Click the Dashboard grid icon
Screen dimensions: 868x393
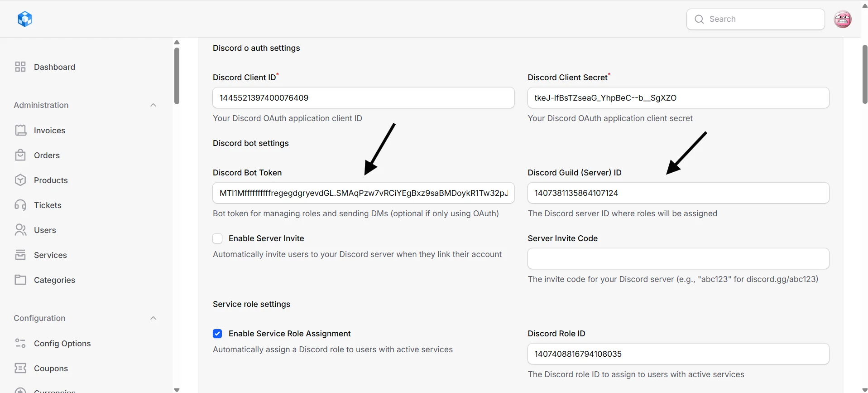20,67
